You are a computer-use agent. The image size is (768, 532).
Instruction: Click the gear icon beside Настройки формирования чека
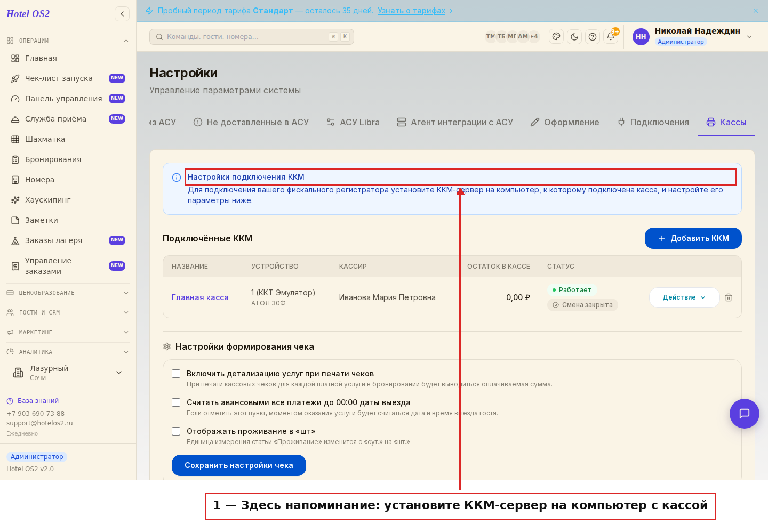(x=167, y=346)
